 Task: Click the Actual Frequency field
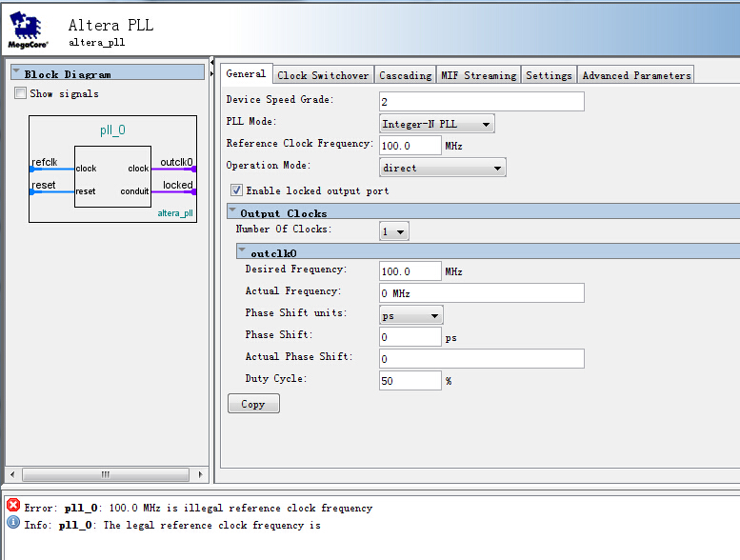tap(482, 293)
